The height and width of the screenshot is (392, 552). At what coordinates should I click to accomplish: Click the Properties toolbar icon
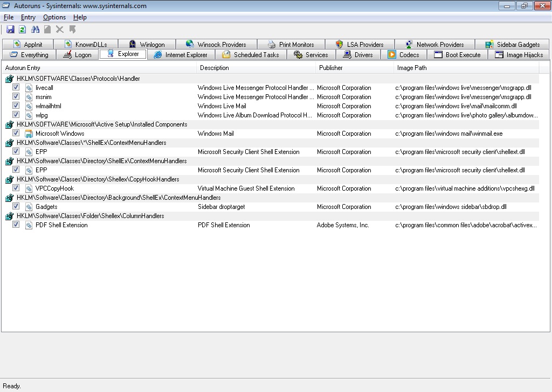coord(47,30)
